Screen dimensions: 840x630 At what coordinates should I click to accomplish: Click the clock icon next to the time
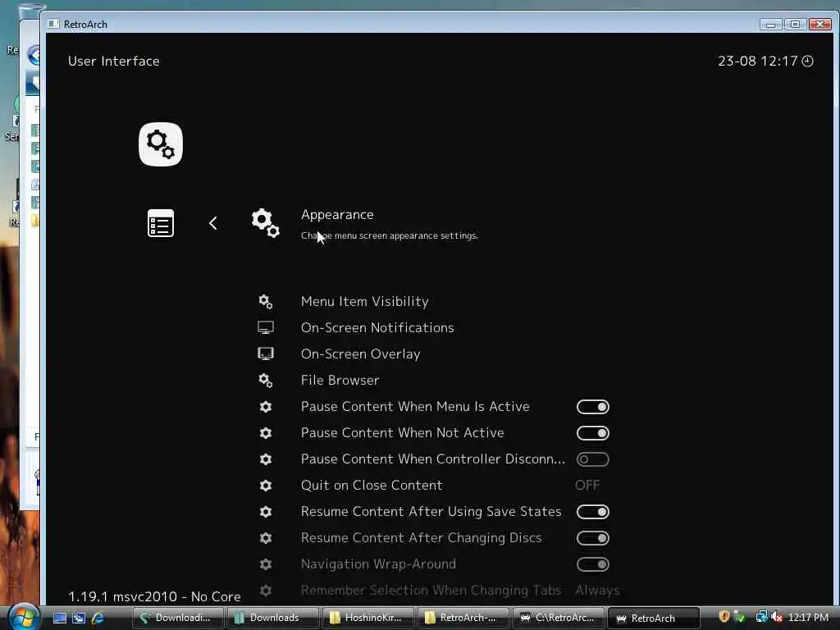[x=808, y=61]
